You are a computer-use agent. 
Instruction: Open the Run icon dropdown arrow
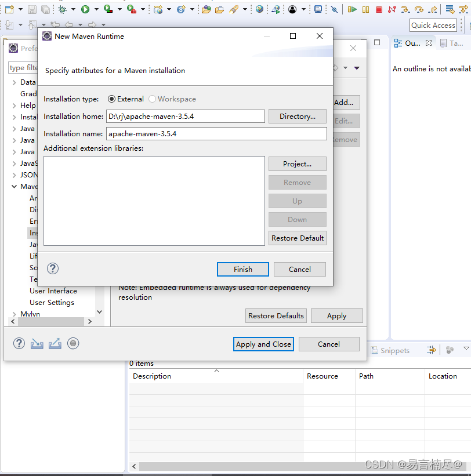pos(96,9)
